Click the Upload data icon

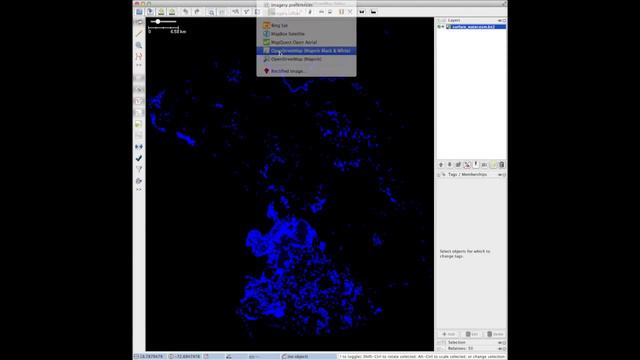172,12
